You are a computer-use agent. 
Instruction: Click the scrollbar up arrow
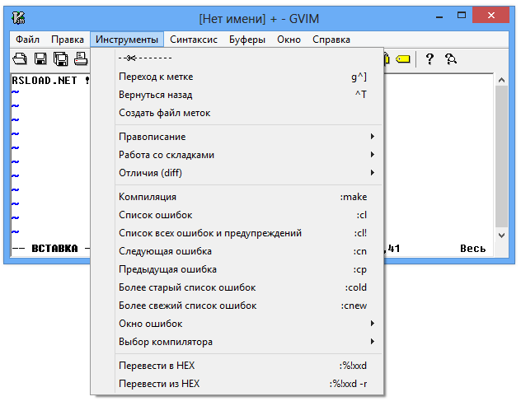tap(501, 80)
